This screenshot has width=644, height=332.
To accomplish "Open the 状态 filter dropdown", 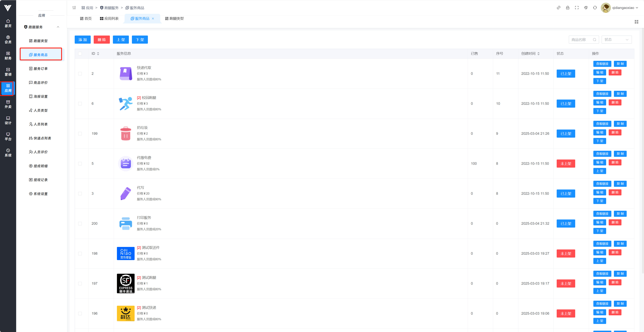I will pos(616,40).
